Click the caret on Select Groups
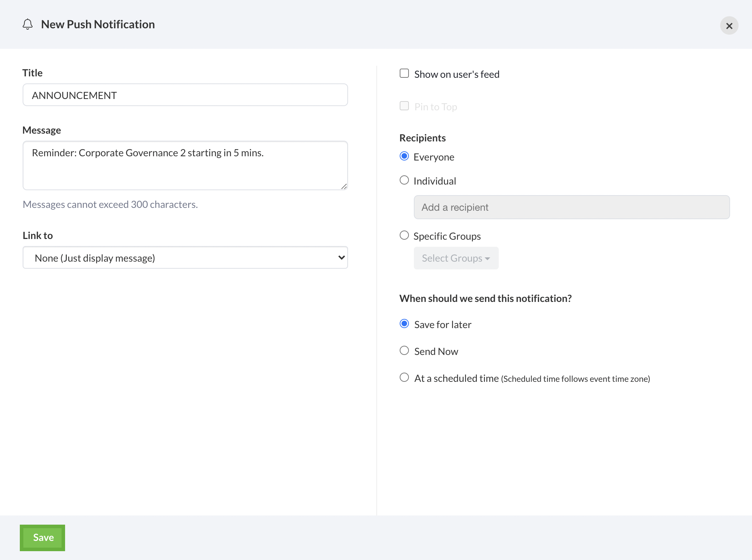The width and height of the screenshot is (752, 560). click(488, 259)
